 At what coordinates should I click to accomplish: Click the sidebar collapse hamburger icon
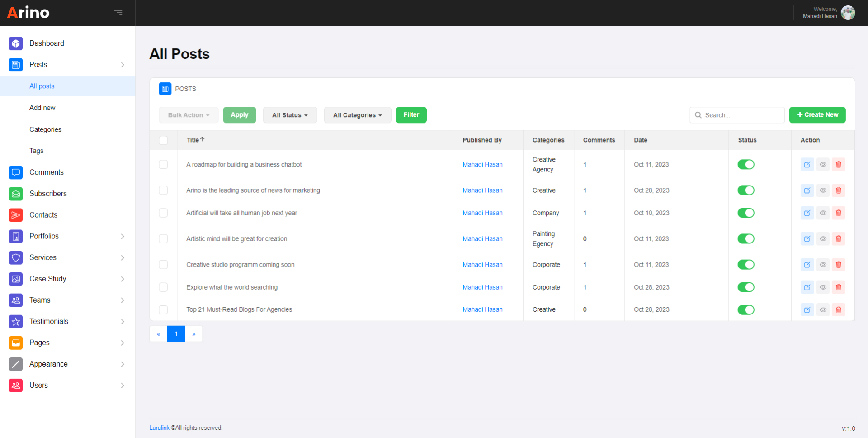118,13
